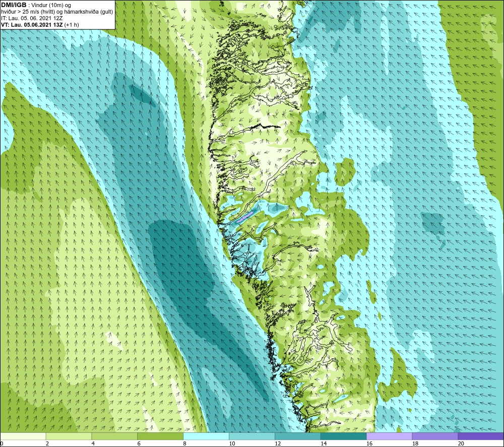
Task: Click the small purple strong-wind streak in fjord
Action: [x=245, y=217]
